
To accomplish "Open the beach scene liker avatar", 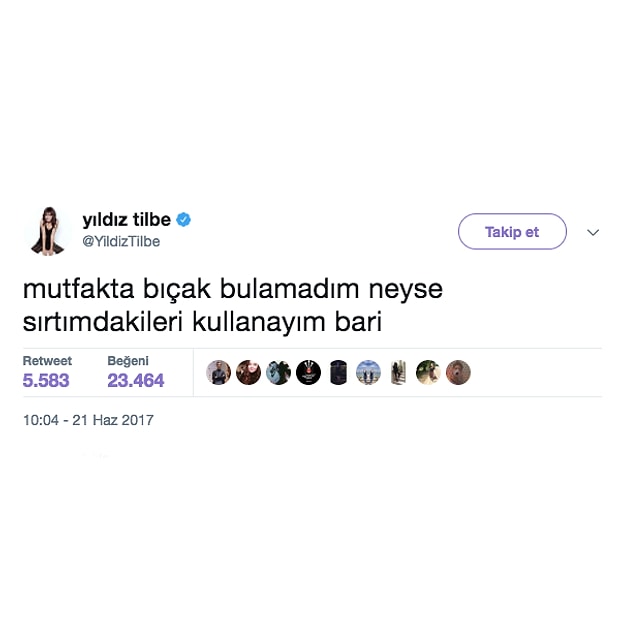I will [369, 372].
